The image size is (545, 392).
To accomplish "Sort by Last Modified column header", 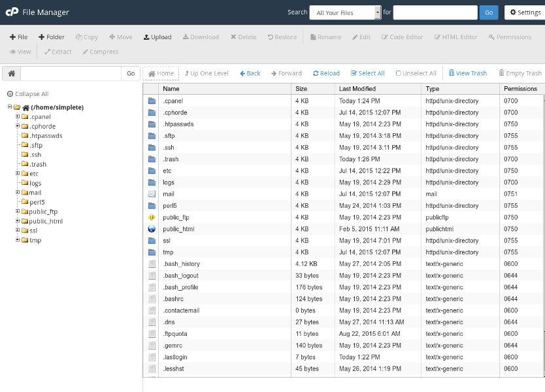I will pos(378,89).
